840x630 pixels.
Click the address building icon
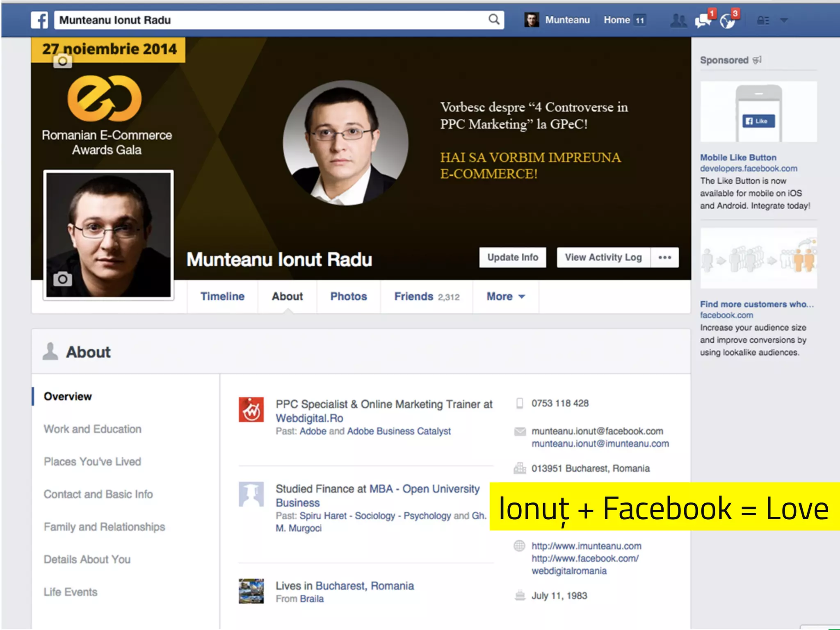(520, 468)
